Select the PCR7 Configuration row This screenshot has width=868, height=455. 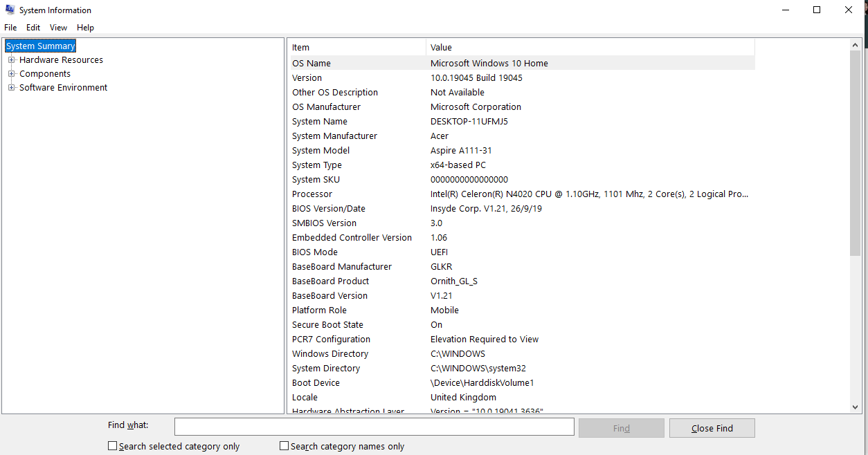click(x=521, y=339)
